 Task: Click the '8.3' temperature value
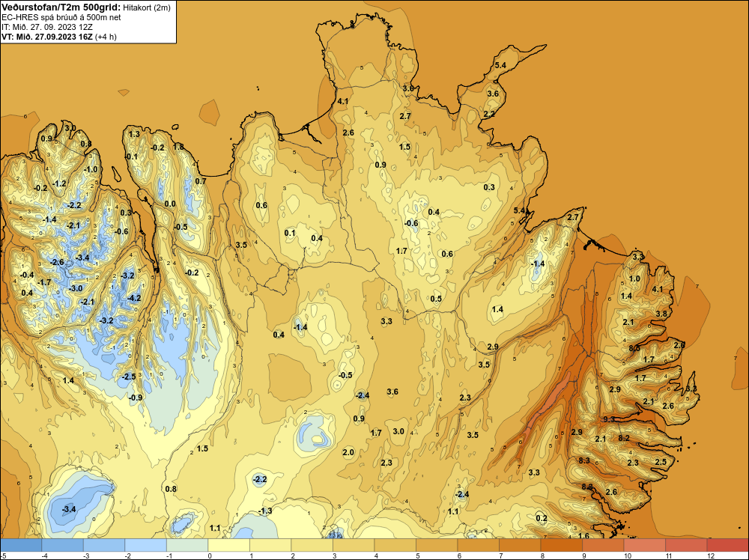tap(584, 460)
